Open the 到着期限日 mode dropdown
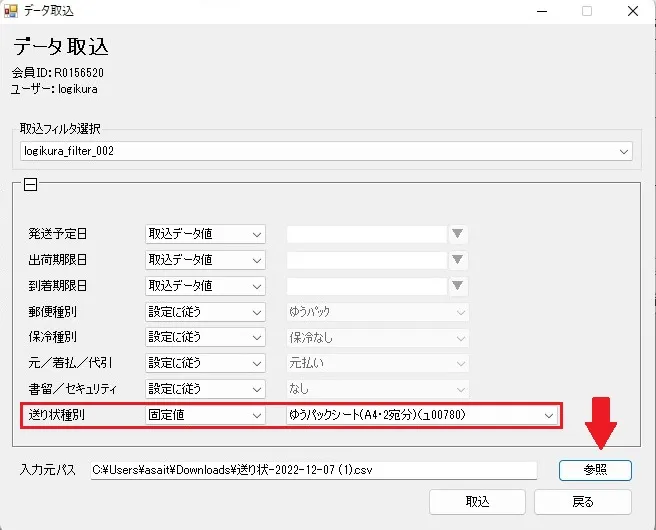 [x=205, y=286]
